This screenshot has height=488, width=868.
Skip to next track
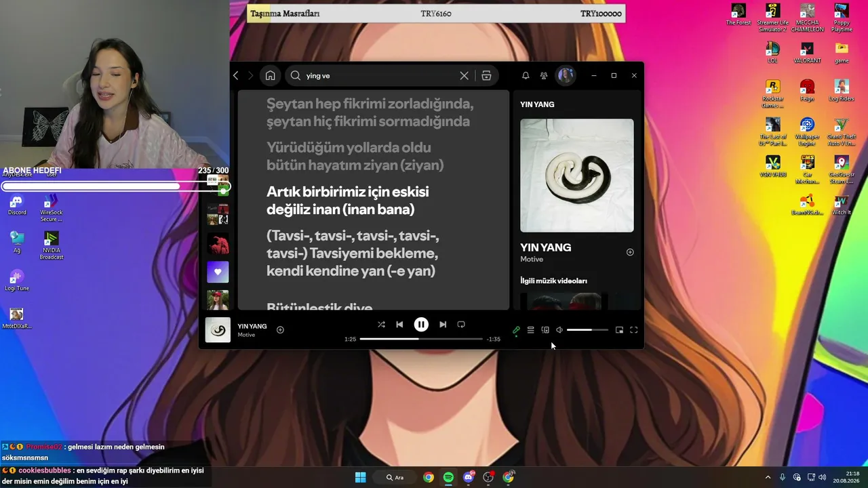coord(443,325)
